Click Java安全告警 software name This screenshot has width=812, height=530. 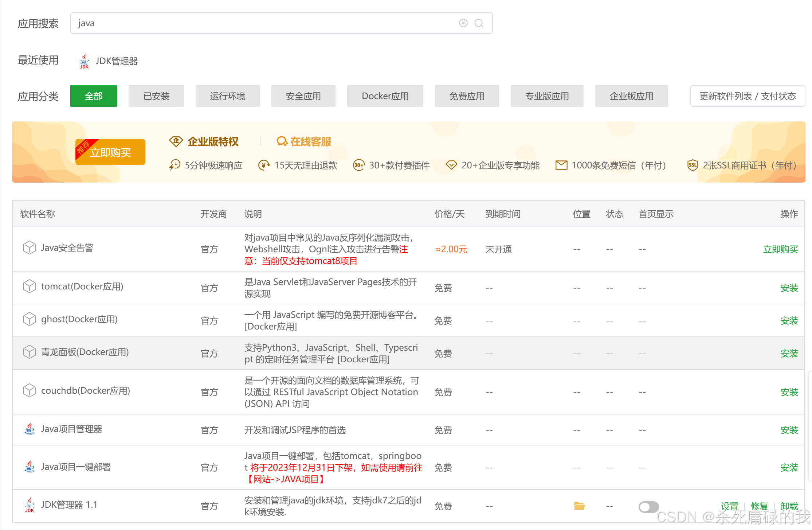pos(67,248)
